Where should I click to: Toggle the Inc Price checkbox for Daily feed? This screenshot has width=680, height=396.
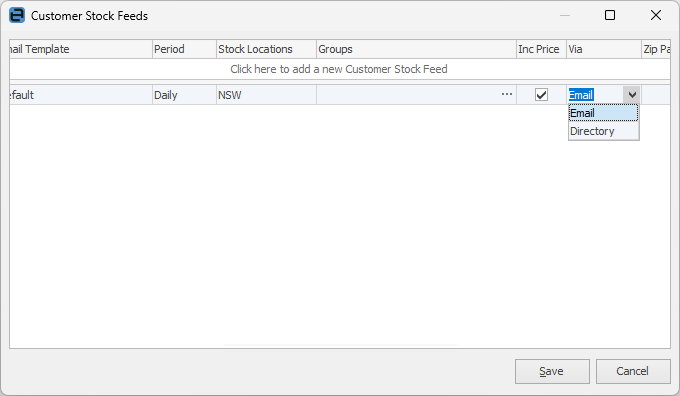[541, 95]
